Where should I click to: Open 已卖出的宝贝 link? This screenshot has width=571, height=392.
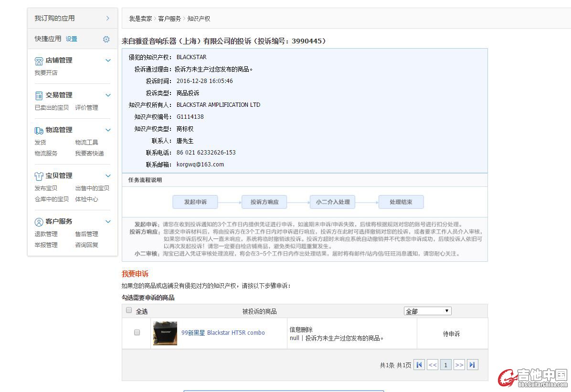click(x=52, y=108)
